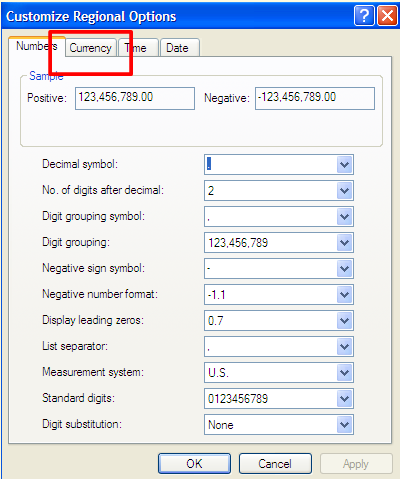Screen dimensions: 400x479
Task: Click inside the Decimal symbol text box
Action: click(270, 164)
